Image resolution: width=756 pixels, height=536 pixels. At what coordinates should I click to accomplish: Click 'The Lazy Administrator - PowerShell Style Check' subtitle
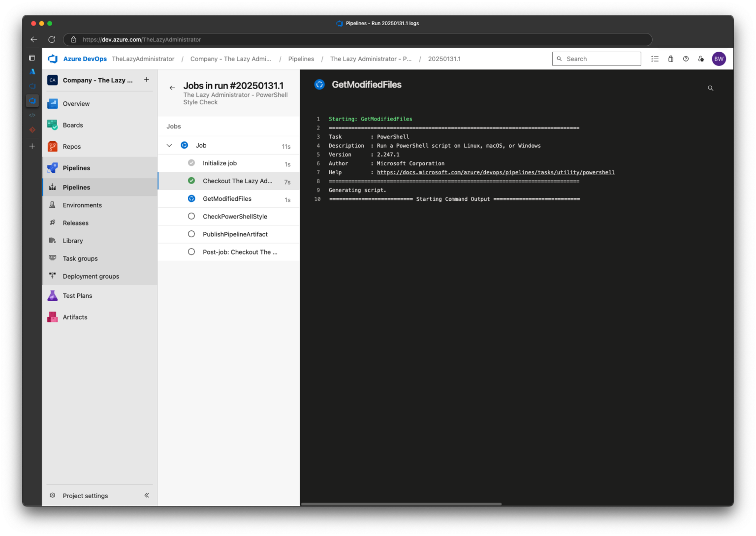235,98
